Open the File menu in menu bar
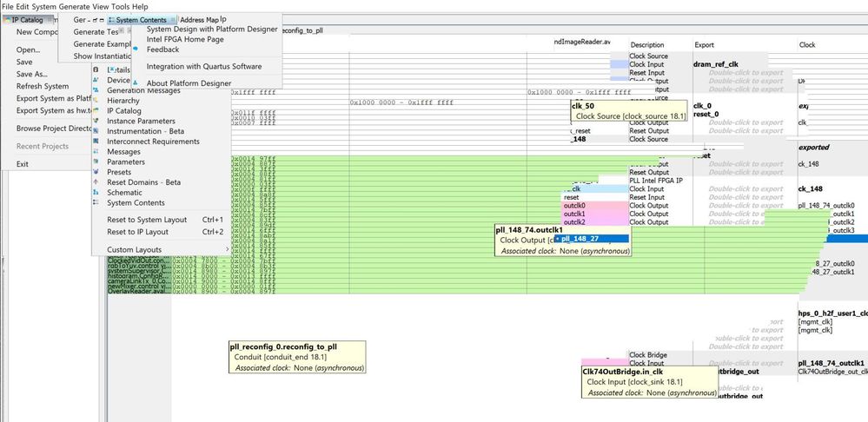The width and height of the screenshot is (868, 422). pyautogui.click(x=9, y=6)
